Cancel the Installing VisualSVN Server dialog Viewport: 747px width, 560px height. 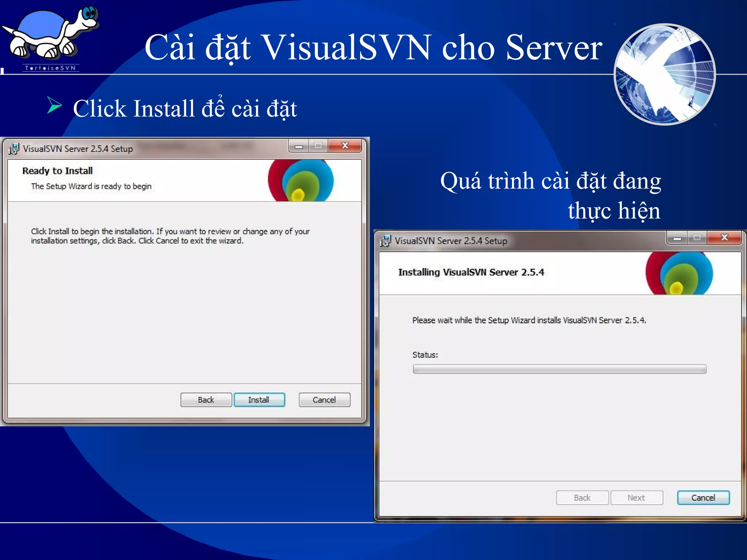[703, 498]
